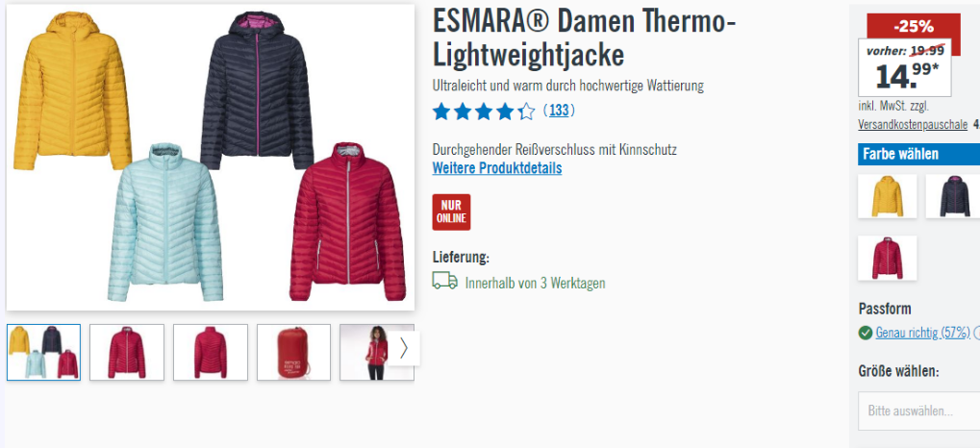Select the four-jackets overview thumbnail

click(43, 353)
